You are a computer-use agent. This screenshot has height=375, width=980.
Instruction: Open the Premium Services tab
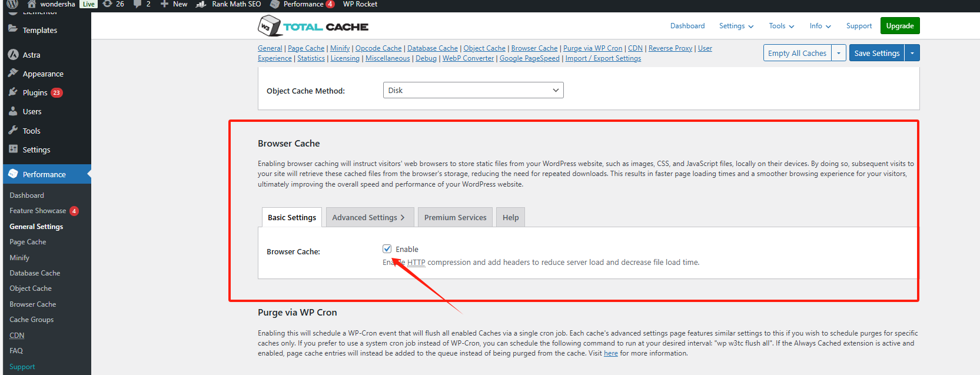click(x=455, y=217)
